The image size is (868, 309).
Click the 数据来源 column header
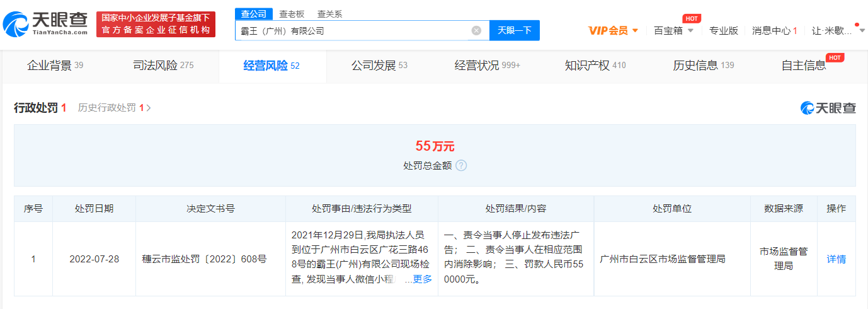coord(784,209)
